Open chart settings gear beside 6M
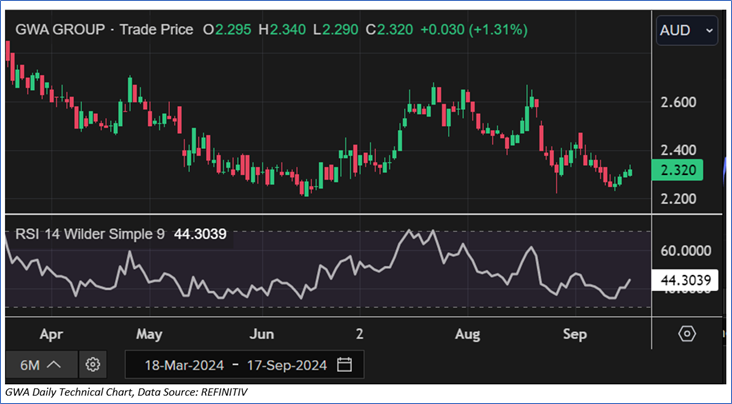The height and width of the screenshot is (404, 732). pyautogui.click(x=93, y=363)
